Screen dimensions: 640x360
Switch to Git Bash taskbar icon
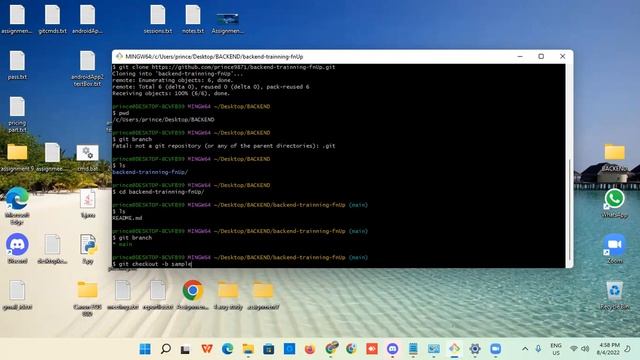(x=454, y=349)
